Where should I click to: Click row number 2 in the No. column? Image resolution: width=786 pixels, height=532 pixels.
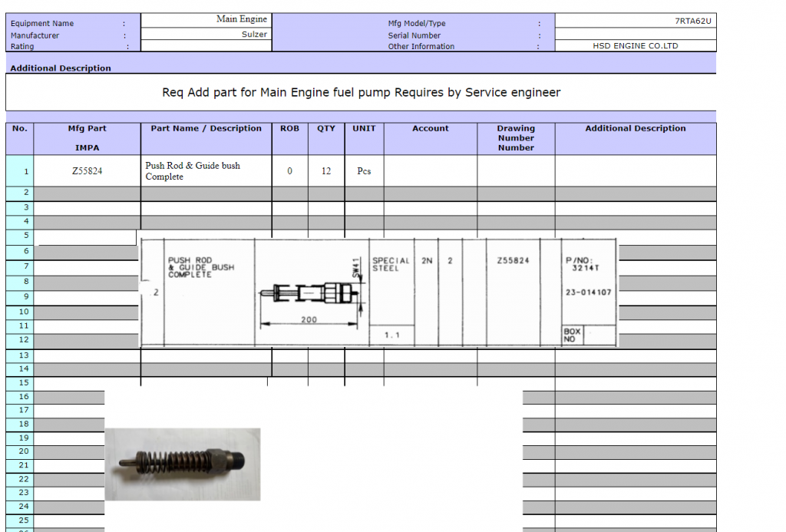pos(20,193)
